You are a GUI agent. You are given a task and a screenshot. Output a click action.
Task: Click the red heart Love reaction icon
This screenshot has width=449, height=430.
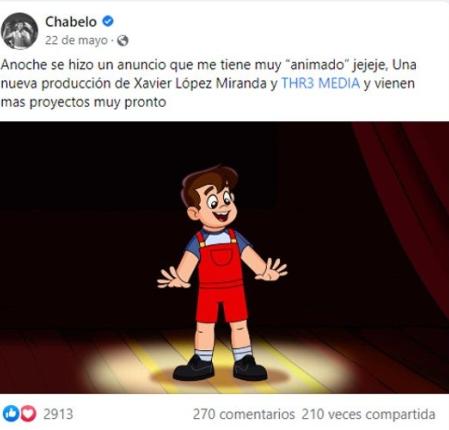click(28, 414)
